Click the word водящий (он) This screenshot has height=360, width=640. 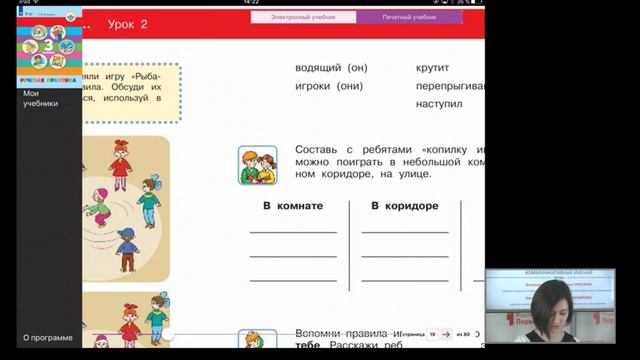coord(331,68)
